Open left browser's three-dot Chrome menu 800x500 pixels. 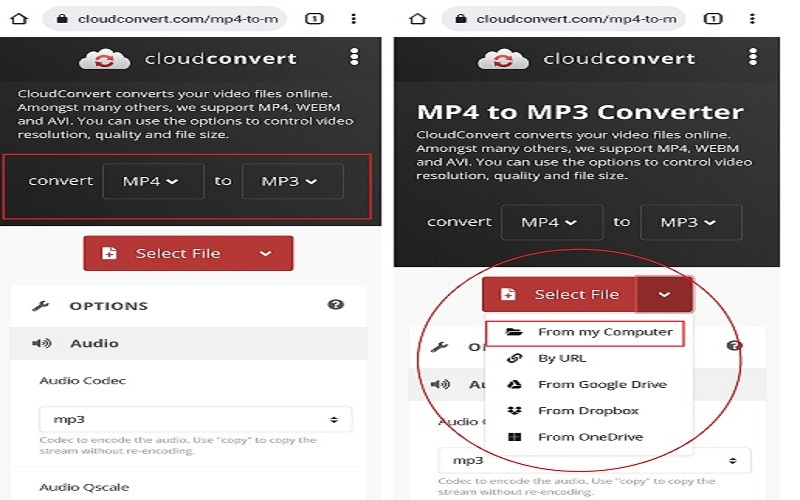point(354,19)
